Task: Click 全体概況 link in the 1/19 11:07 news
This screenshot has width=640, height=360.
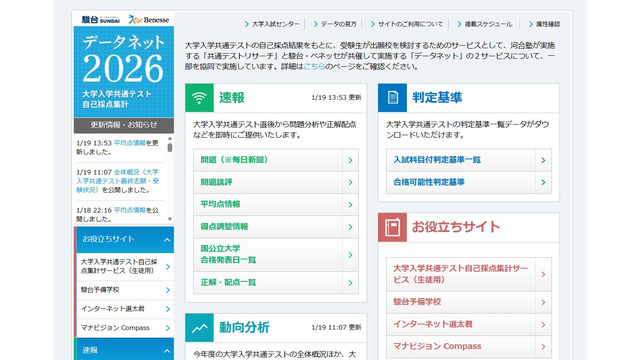Action: tap(118, 181)
